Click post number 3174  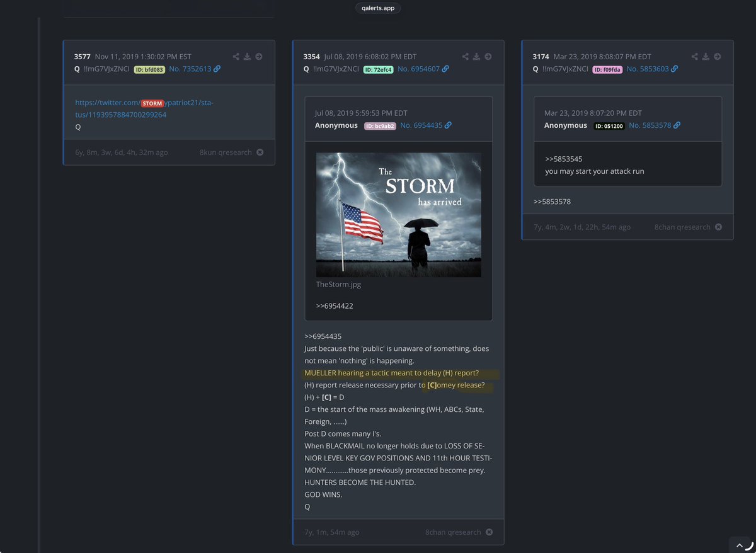(x=541, y=57)
